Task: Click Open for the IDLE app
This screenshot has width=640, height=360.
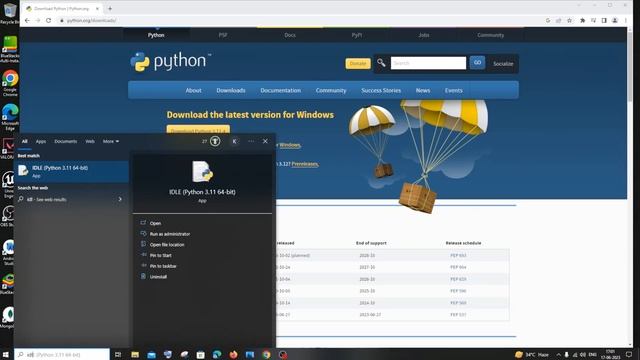Action: [x=155, y=223]
